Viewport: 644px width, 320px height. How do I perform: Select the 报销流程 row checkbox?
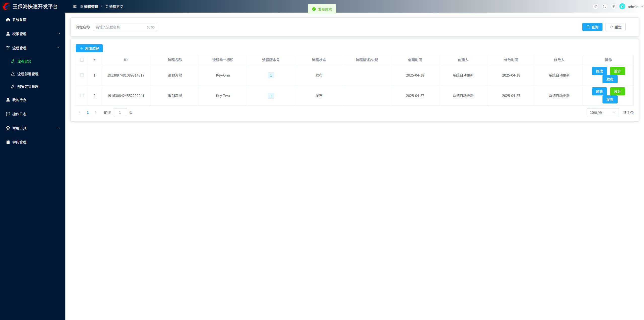coord(82,95)
